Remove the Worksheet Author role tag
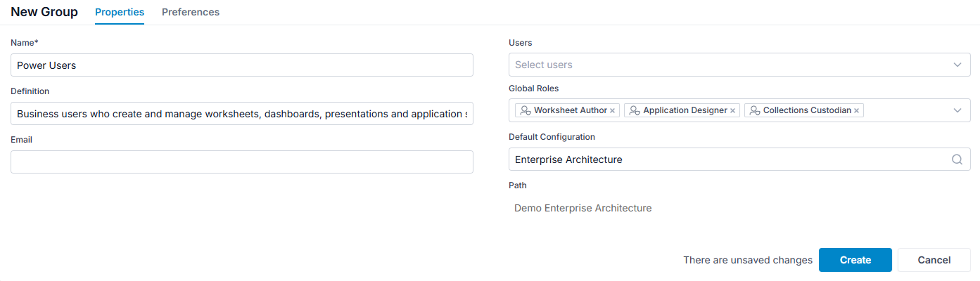The width and height of the screenshot is (980, 281). pos(612,111)
